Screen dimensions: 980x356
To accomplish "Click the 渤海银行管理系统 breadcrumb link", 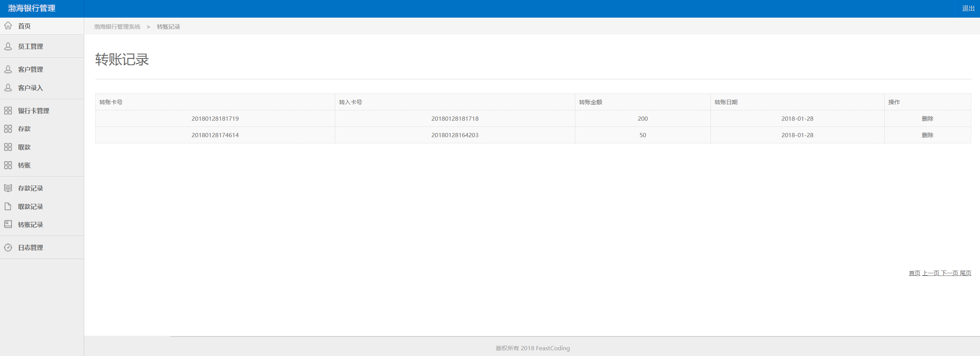I will point(117,27).
